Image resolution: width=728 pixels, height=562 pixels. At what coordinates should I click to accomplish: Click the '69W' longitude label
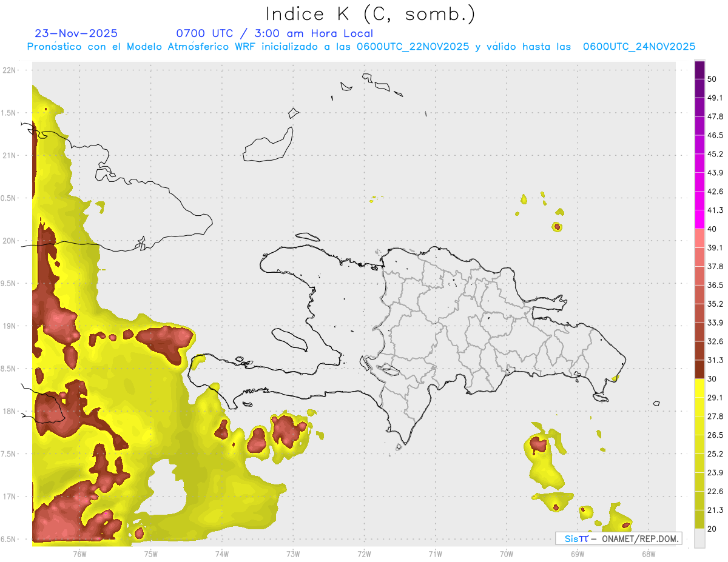(x=578, y=553)
